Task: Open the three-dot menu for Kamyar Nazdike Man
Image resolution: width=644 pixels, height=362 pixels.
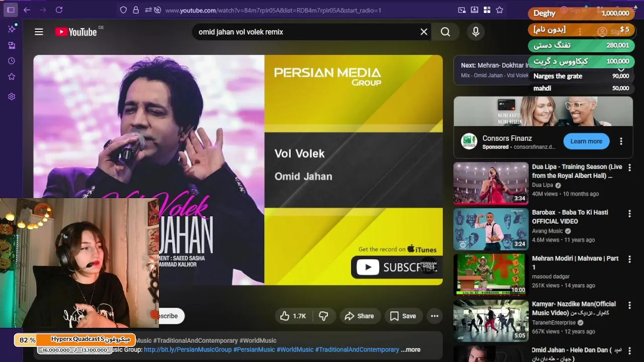Action: tap(629, 305)
